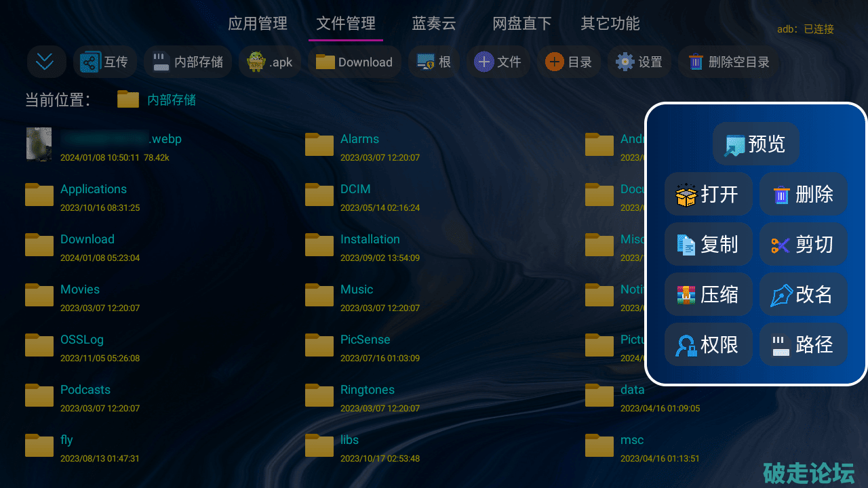
Task: Switch to the 蓝奏云 tab
Action: pyautogui.click(x=434, y=24)
